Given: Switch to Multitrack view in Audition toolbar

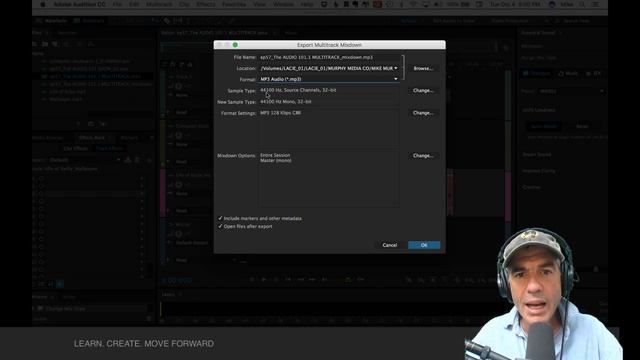Looking at the screenshot, I should pos(89,21).
